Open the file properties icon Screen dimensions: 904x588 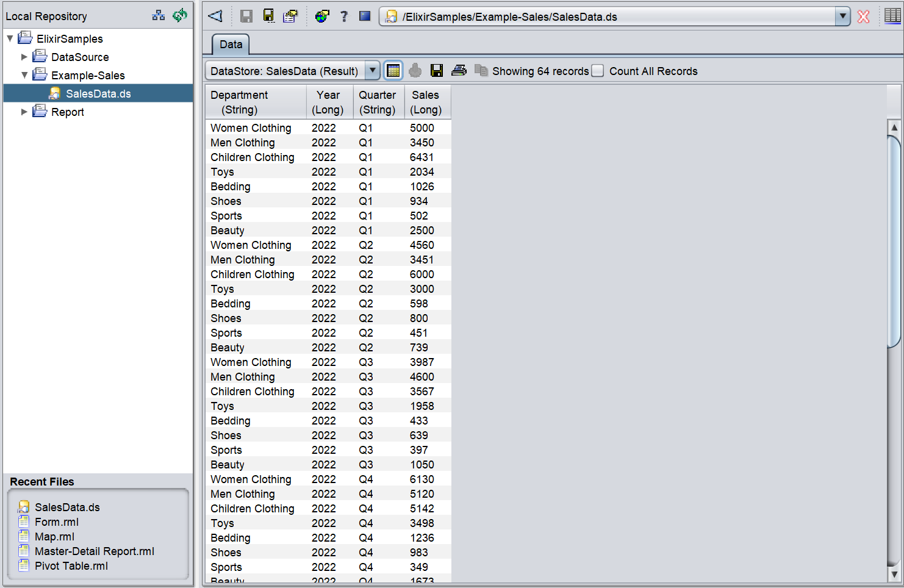290,16
